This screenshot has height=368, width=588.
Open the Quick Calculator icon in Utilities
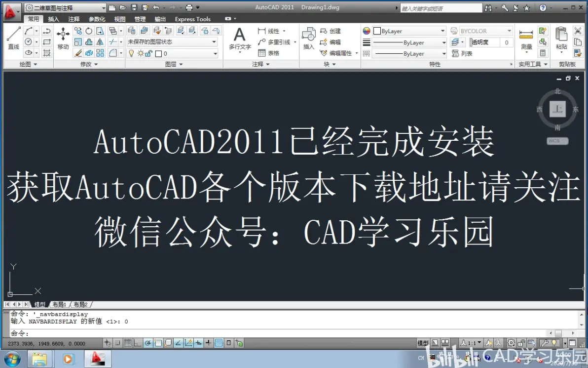pyautogui.click(x=543, y=53)
